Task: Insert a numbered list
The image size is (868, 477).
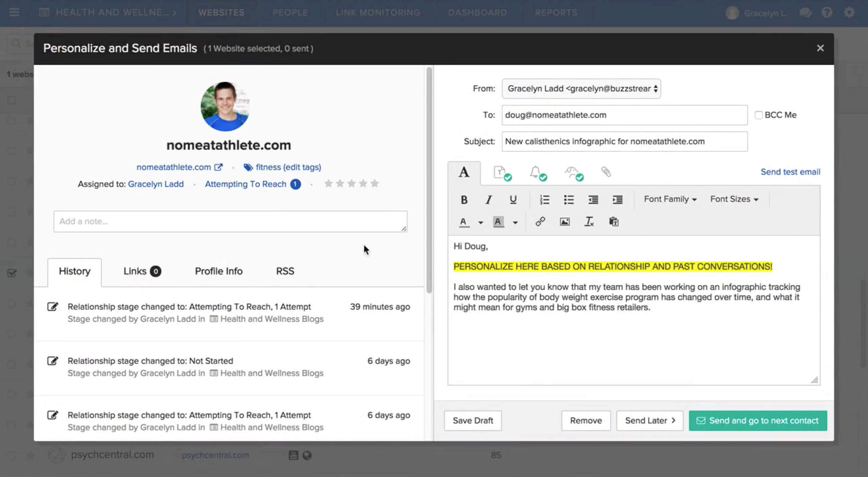Action: pos(545,199)
